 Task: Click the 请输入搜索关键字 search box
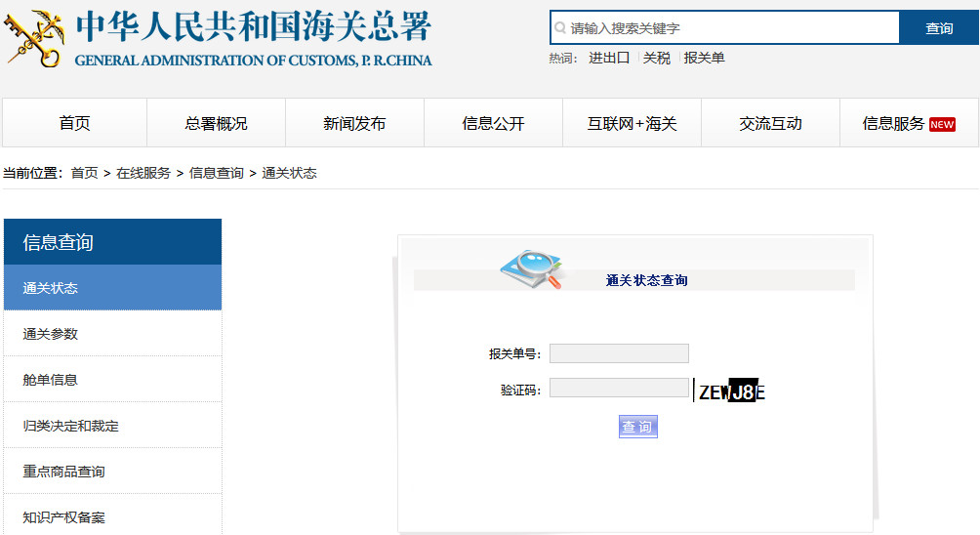pyautogui.click(x=725, y=27)
